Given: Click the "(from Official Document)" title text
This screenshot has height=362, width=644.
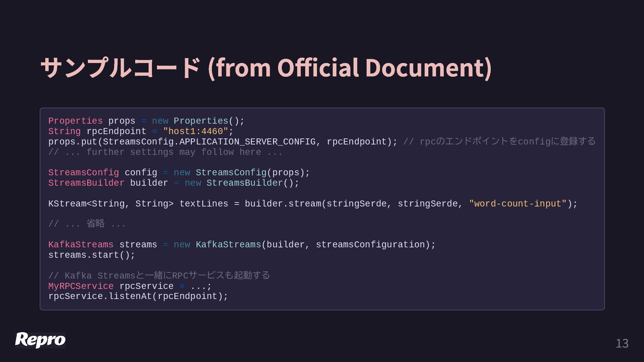Looking at the screenshot, I should 350,68.
